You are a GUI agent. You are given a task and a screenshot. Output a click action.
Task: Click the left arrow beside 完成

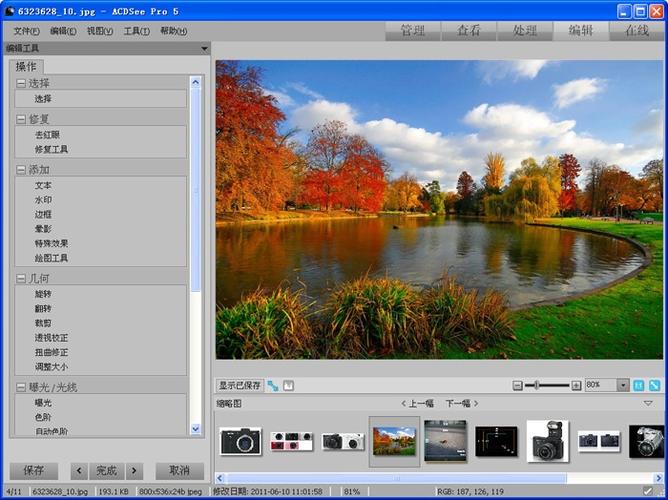pyautogui.click(x=78, y=470)
